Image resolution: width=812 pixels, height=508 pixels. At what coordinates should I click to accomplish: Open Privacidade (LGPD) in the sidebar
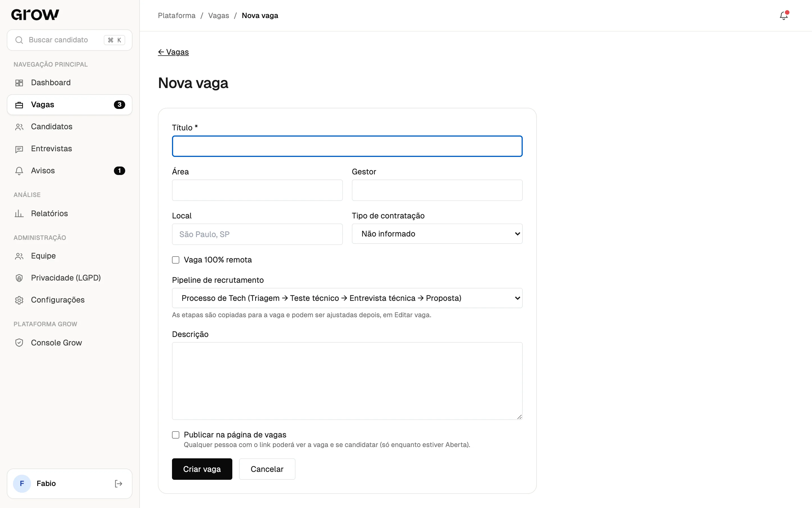coord(69,278)
